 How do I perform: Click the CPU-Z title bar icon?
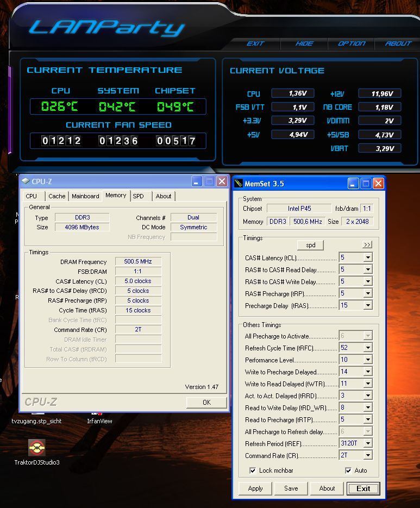[x=26, y=181]
